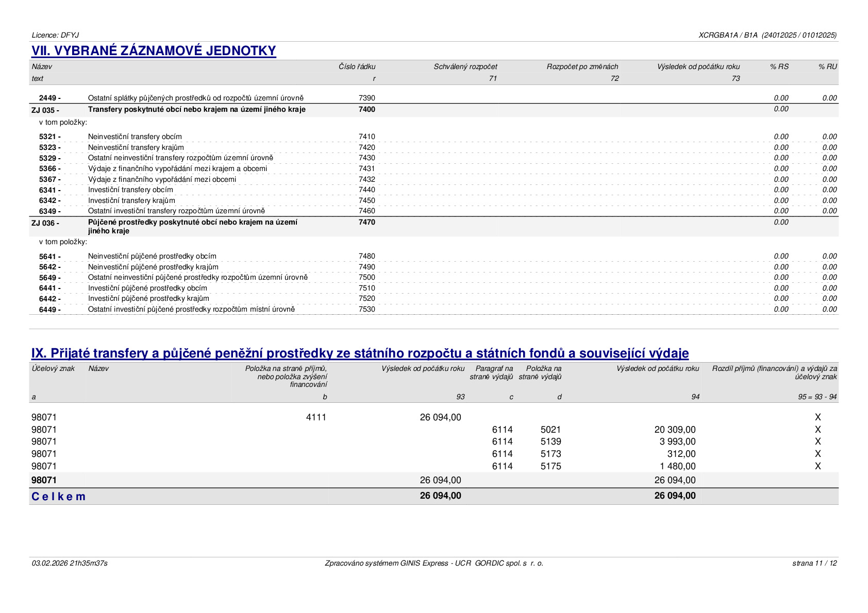Select row ZJ 036 Půjčené prostředky poskytnuté

[x=434, y=227]
